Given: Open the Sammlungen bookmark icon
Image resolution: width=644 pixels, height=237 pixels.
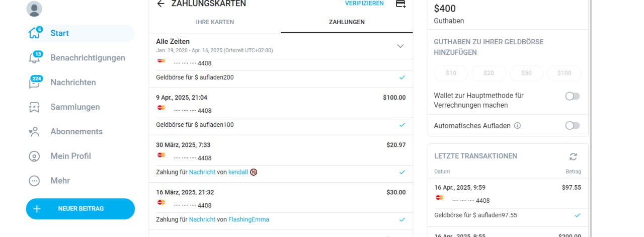Looking at the screenshot, I should pyautogui.click(x=34, y=107).
